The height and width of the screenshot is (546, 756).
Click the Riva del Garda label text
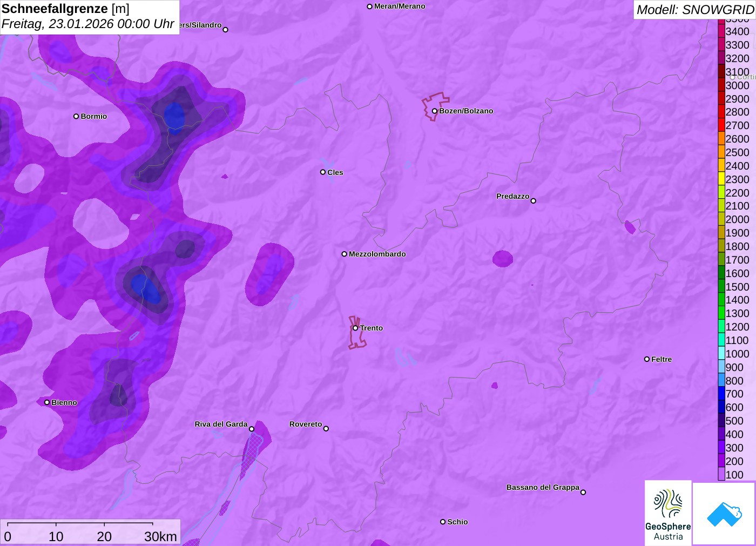tap(221, 424)
